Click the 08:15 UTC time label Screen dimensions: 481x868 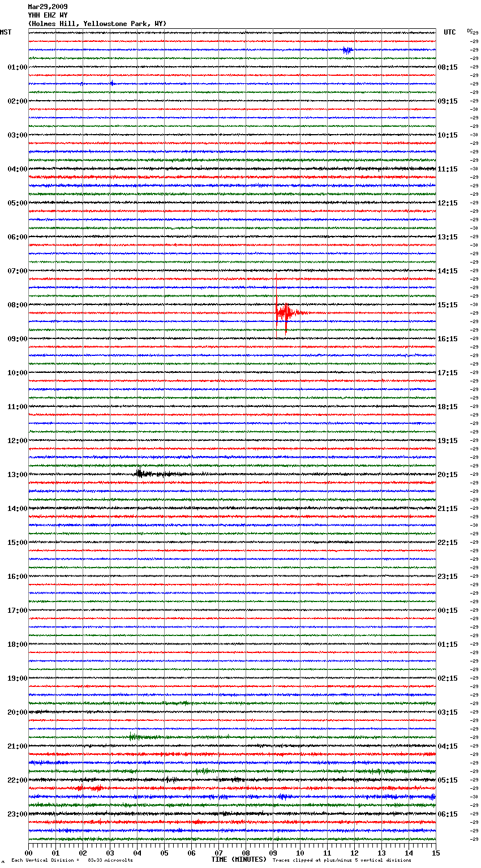click(x=448, y=67)
